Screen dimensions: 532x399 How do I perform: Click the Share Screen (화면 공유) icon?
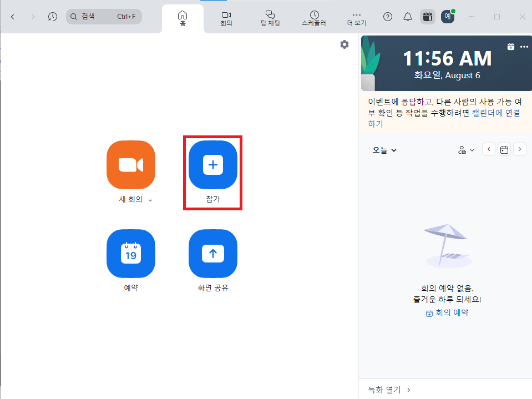tap(212, 254)
